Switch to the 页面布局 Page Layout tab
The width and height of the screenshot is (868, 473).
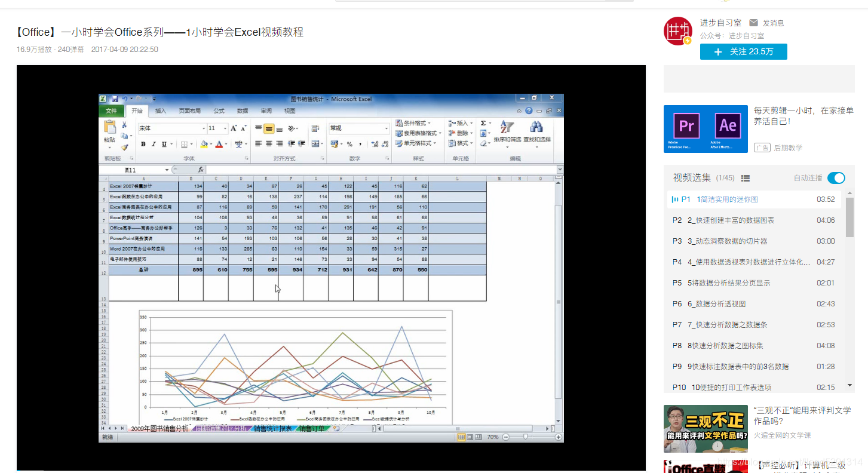click(x=190, y=111)
